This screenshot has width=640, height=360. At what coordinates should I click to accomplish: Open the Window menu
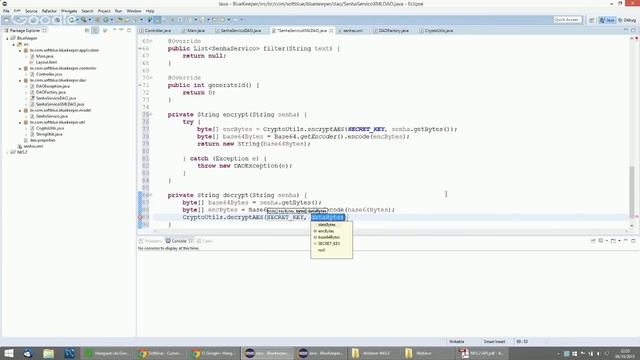(x=134, y=11)
